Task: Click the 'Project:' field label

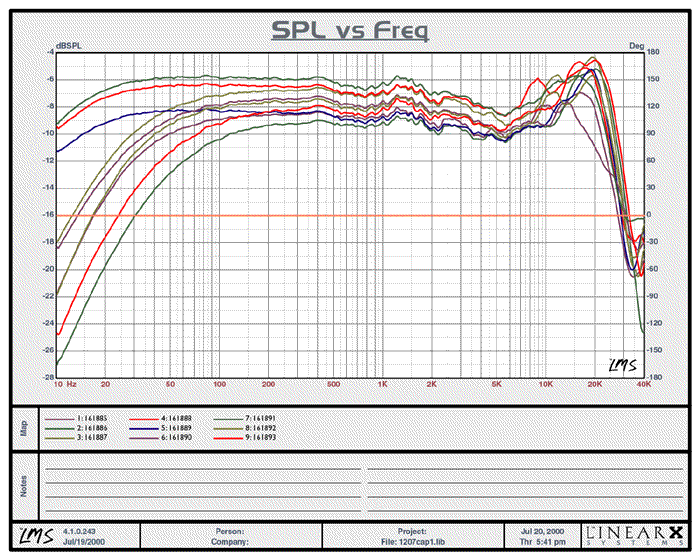Action: pyautogui.click(x=412, y=531)
